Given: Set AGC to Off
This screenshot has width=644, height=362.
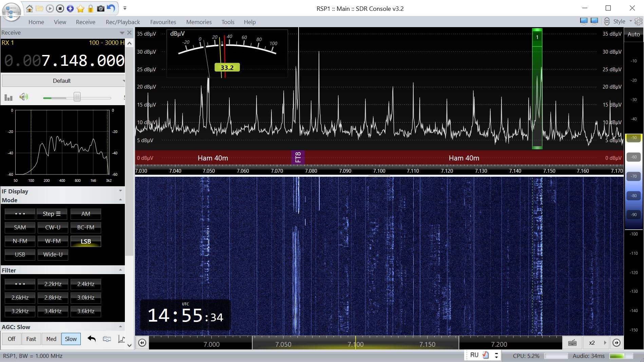Looking at the screenshot, I should [x=12, y=339].
